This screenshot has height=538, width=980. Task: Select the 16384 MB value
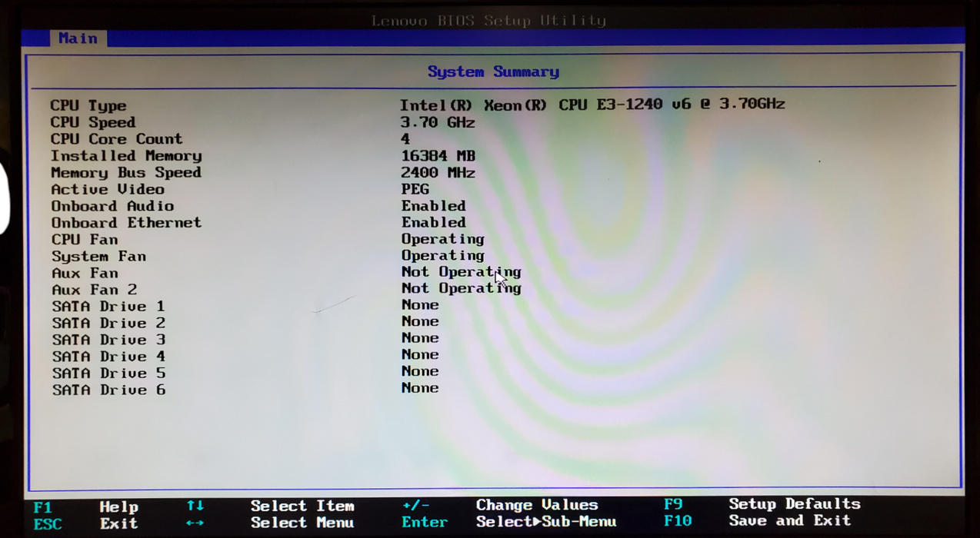[x=438, y=156]
